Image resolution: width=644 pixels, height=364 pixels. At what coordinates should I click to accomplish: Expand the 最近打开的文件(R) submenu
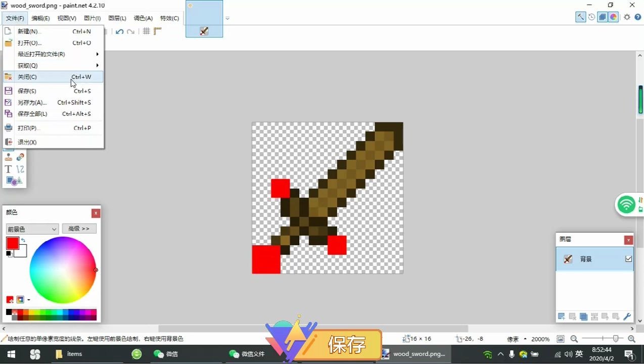pos(53,54)
